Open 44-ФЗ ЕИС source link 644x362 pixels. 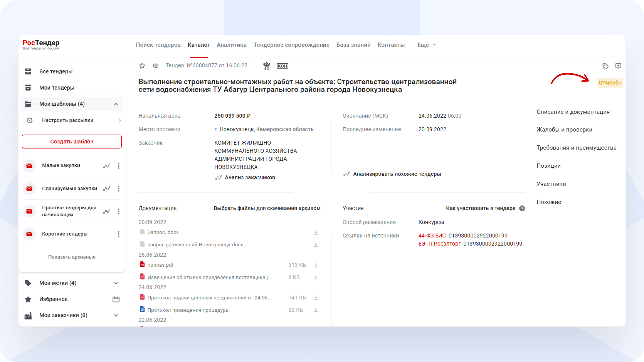point(432,235)
